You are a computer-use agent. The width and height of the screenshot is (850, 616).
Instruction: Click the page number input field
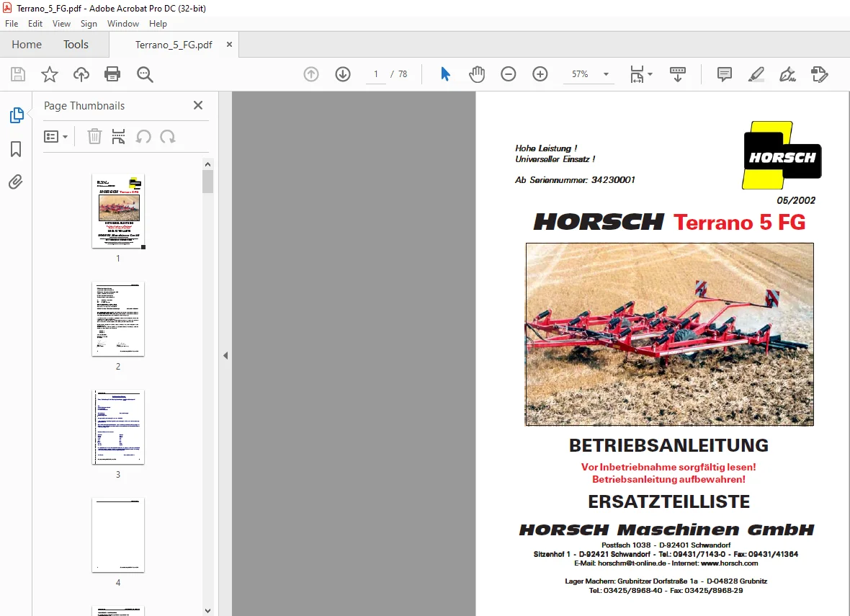(x=376, y=74)
